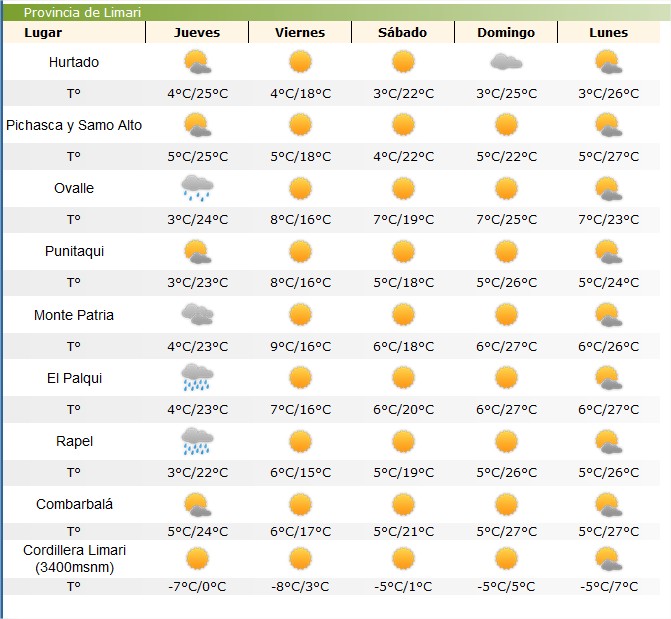
Task: Click Punitaqui's sunny icon for Sábado
Action: point(403,251)
